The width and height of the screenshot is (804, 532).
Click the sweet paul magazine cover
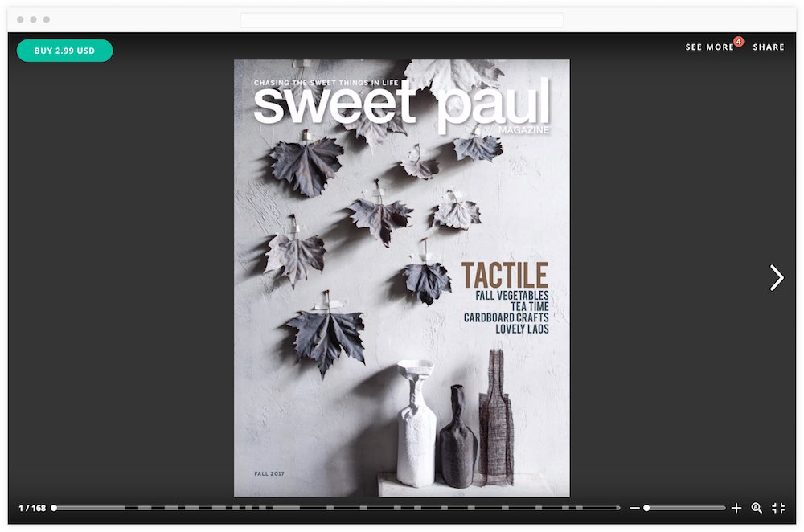click(401, 278)
